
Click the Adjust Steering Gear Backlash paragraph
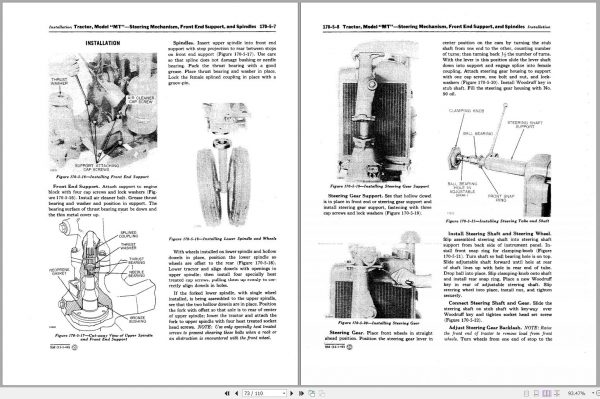tap(497, 333)
